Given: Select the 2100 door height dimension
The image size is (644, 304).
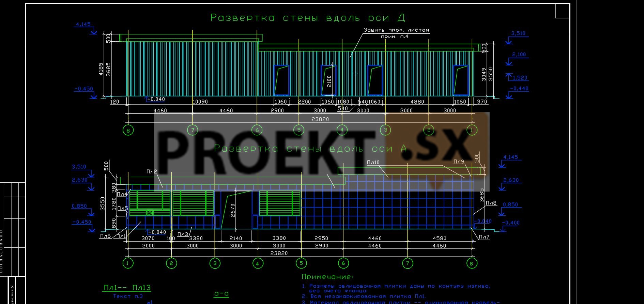Looking at the screenshot, I should point(329,81).
